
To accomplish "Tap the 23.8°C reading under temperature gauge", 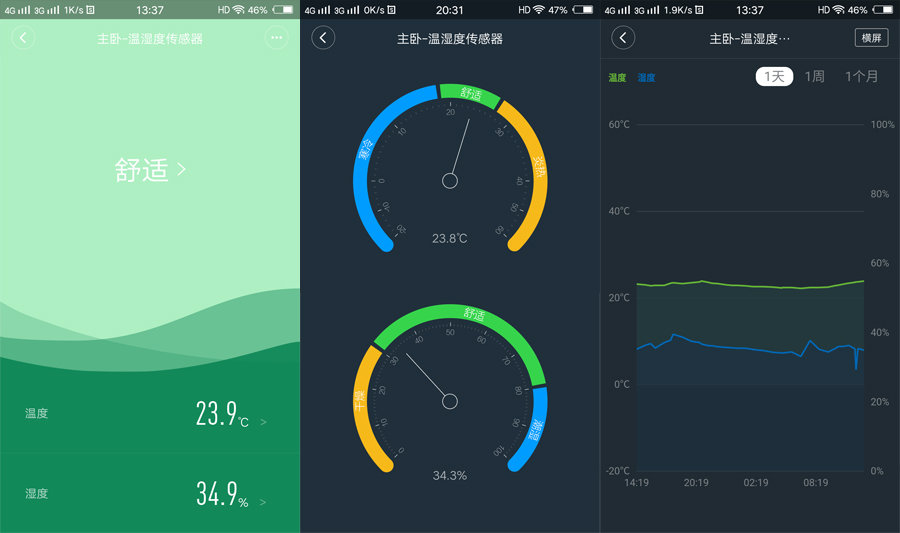I will coord(450,238).
